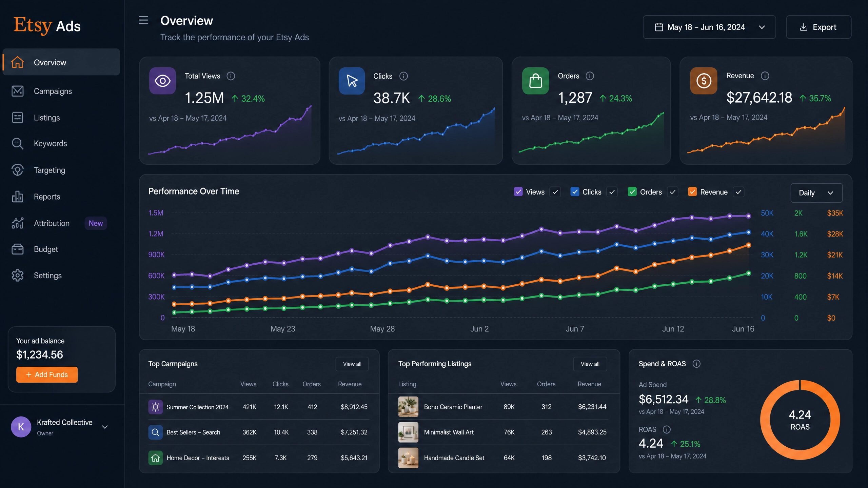Screen dimensions: 868x488
Task: Open Summer Collection 2024 campaign
Action: point(197,407)
